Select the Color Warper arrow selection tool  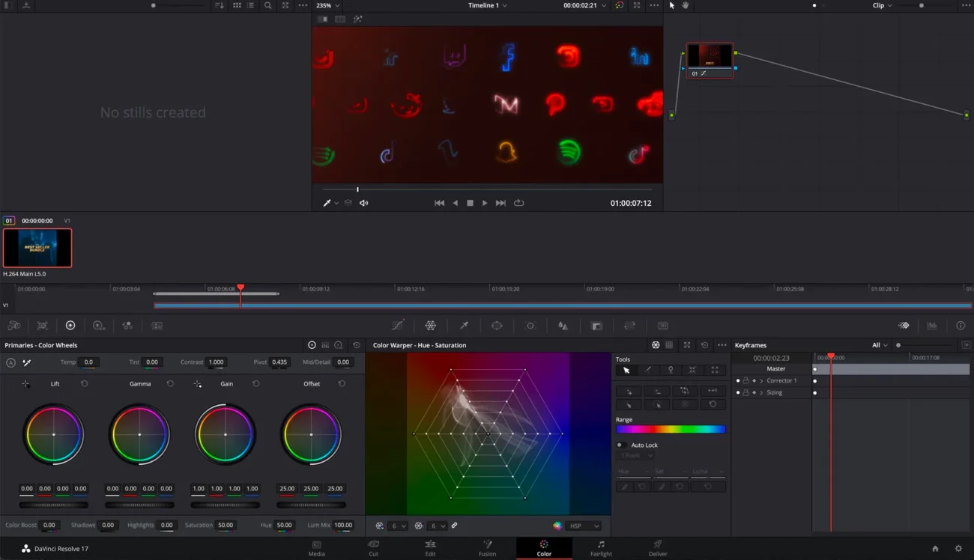(626, 370)
